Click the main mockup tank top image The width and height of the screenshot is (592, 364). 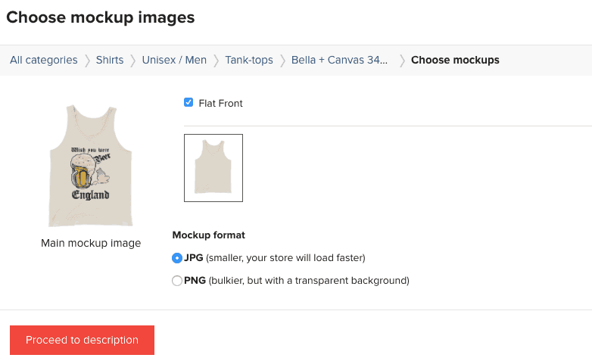[x=91, y=166]
